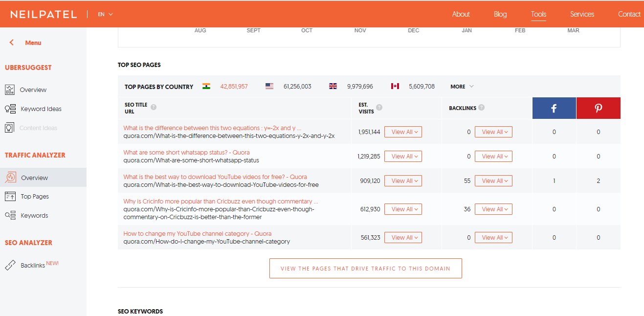This screenshot has width=644, height=316.
Task: Click URL quora.com/What-are-some-short-whatsapp-status
Action: point(191,160)
